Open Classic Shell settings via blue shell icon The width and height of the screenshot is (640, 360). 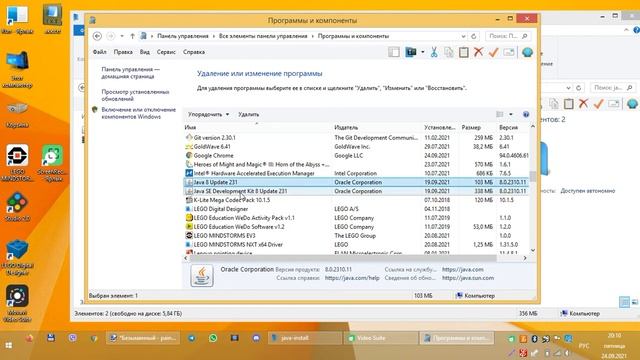(527, 52)
